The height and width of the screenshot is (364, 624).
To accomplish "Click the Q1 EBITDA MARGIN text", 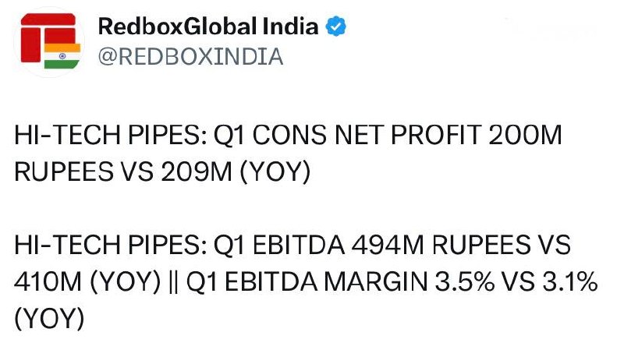I will [307, 281].
